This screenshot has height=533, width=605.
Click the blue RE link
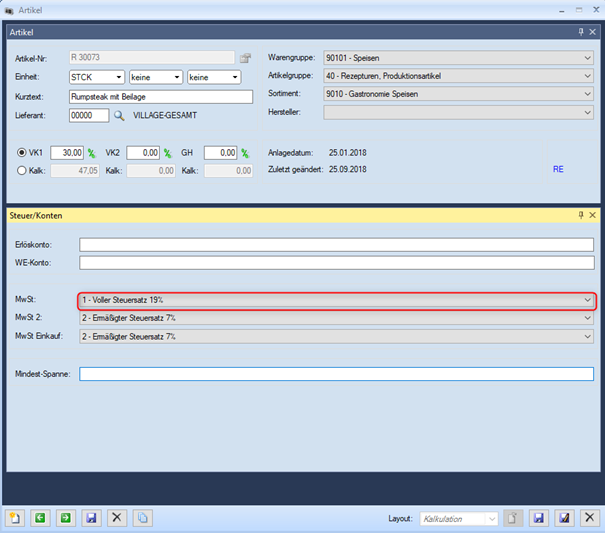pyautogui.click(x=558, y=170)
